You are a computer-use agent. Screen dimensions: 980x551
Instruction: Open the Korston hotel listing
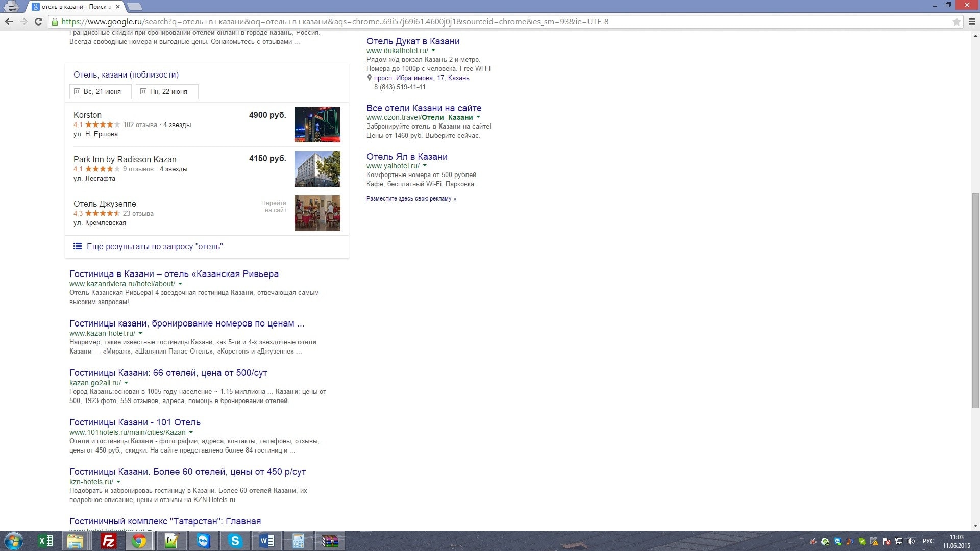click(88, 115)
